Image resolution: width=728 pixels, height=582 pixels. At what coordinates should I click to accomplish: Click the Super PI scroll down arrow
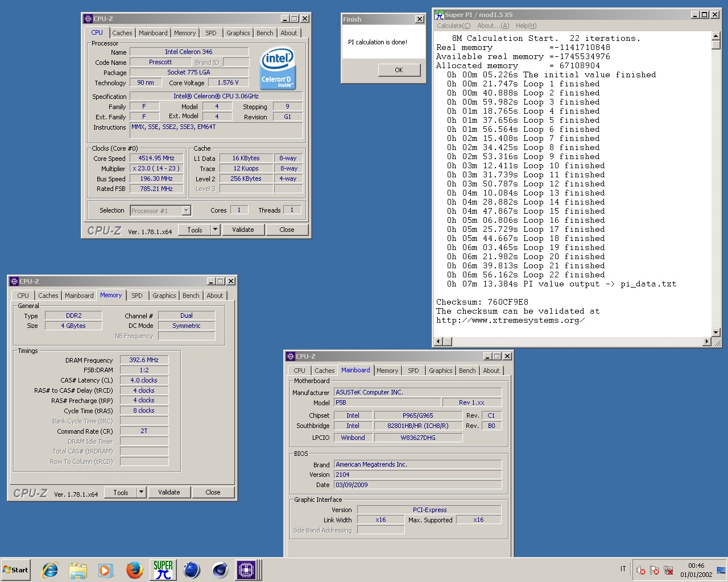(715, 332)
